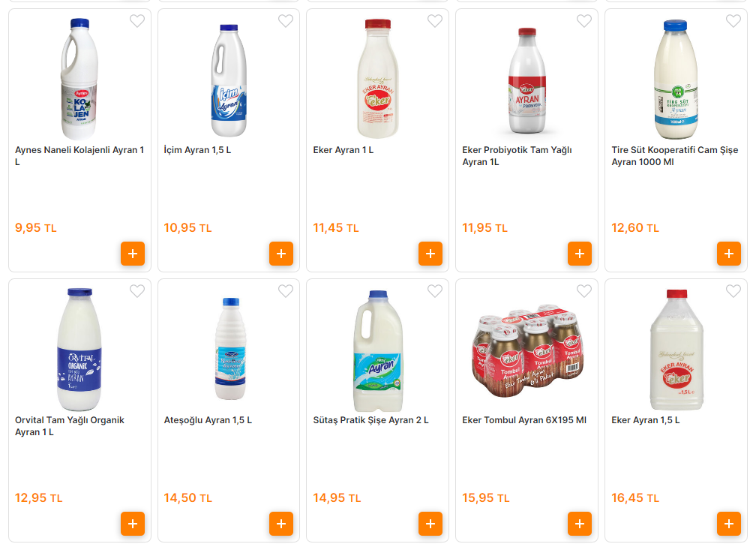Toggle favorite heart on İçim Ayran
This screenshot has width=756, height=544.
click(286, 21)
